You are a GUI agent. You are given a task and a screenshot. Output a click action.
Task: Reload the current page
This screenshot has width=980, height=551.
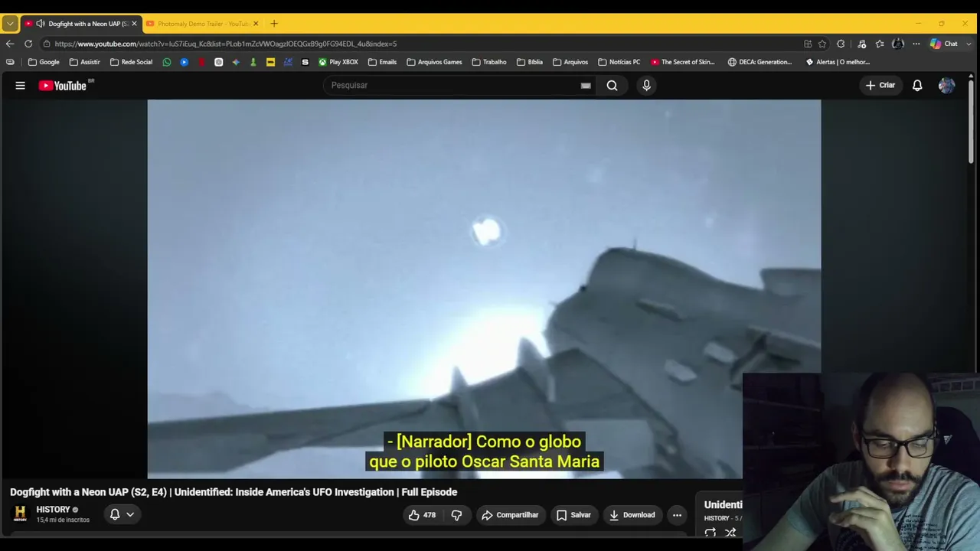click(x=28, y=44)
